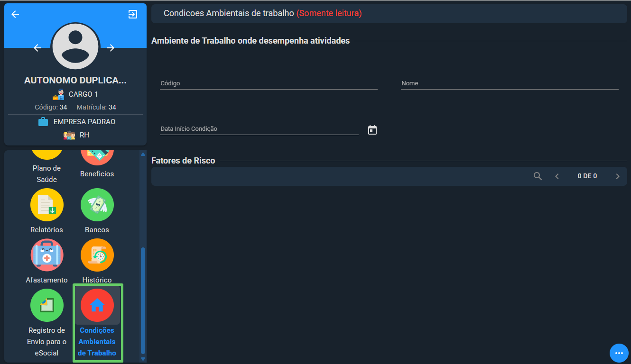Click the Fatores de Risco heading

click(x=183, y=161)
